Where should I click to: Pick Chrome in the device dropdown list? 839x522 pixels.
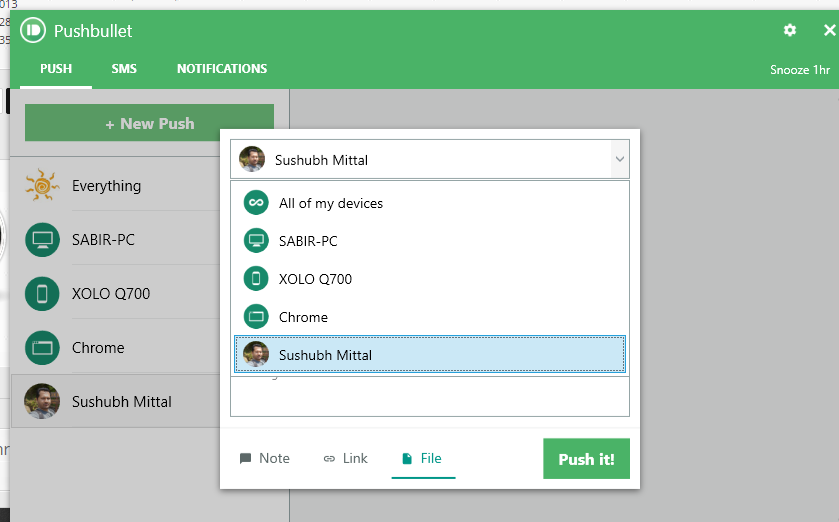(303, 317)
